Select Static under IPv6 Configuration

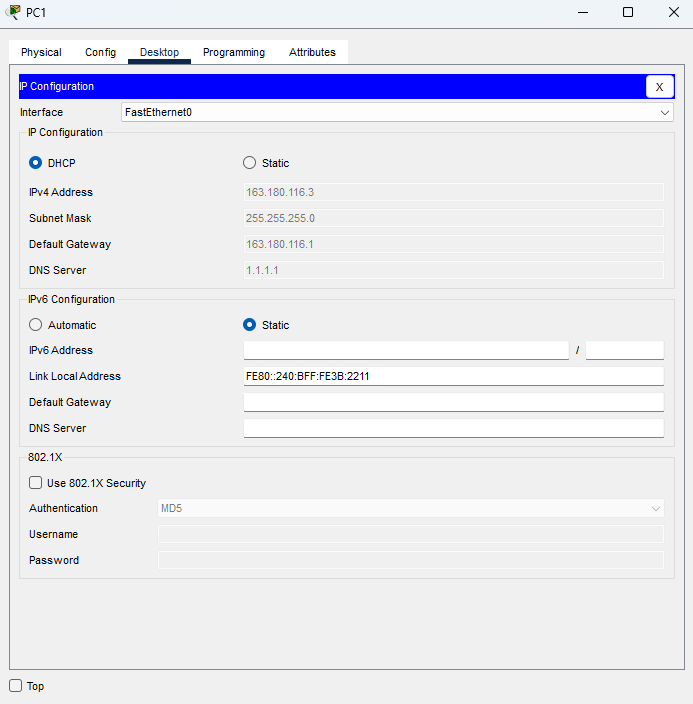click(x=249, y=325)
